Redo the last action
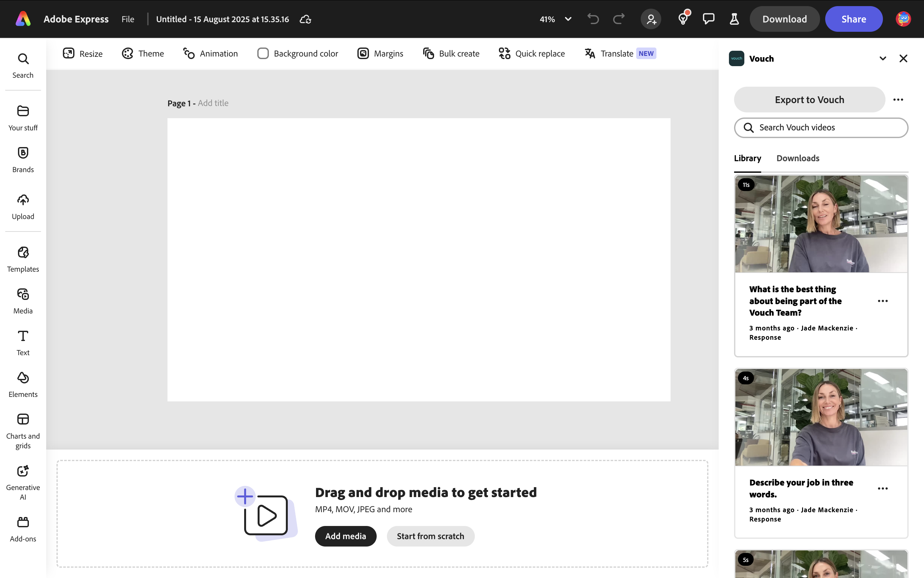The width and height of the screenshot is (924, 578). pos(619,19)
